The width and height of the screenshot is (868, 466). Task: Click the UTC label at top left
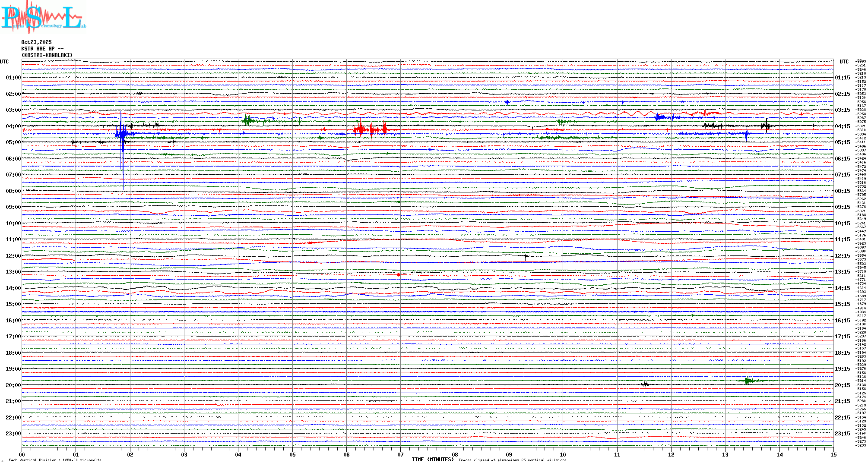tap(4, 62)
